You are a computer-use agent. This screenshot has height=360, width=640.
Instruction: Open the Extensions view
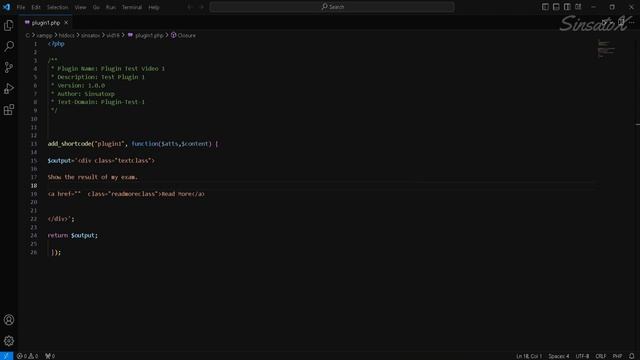(9, 109)
